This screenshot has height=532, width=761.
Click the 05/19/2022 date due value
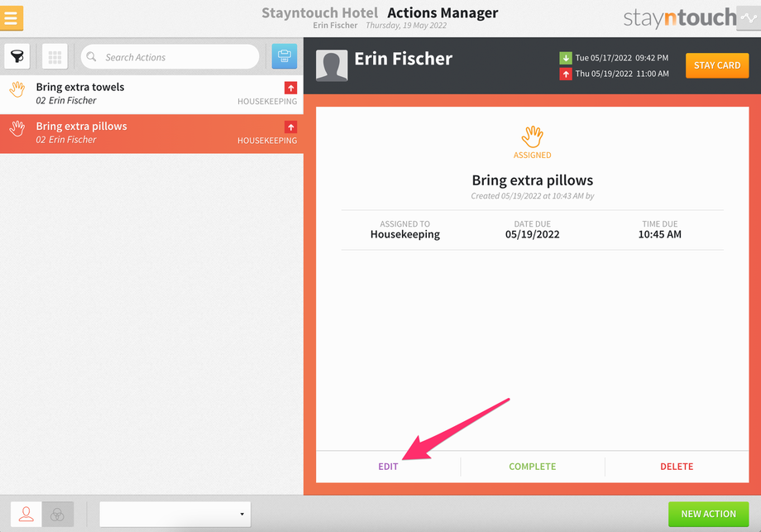point(533,234)
